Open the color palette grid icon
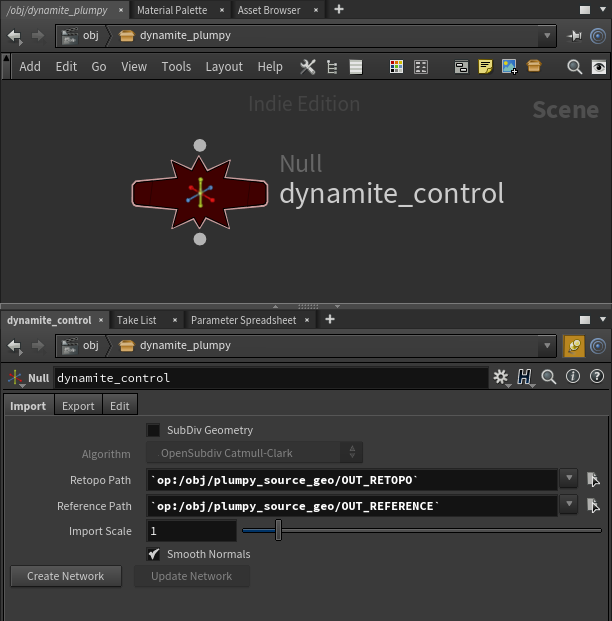The width and height of the screenshot is (612, 621). click(x=396, y=67)
